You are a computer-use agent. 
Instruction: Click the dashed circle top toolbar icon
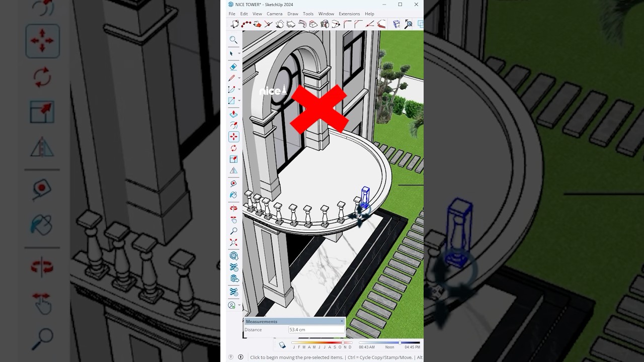280,24
